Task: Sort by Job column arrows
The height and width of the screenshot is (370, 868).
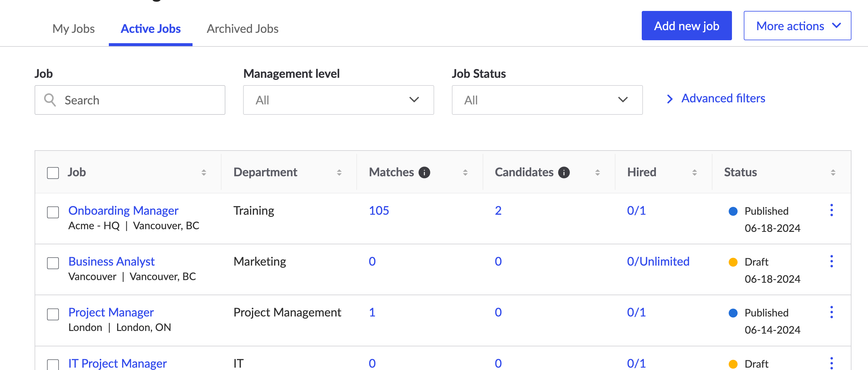Action: tap(203, 172)
